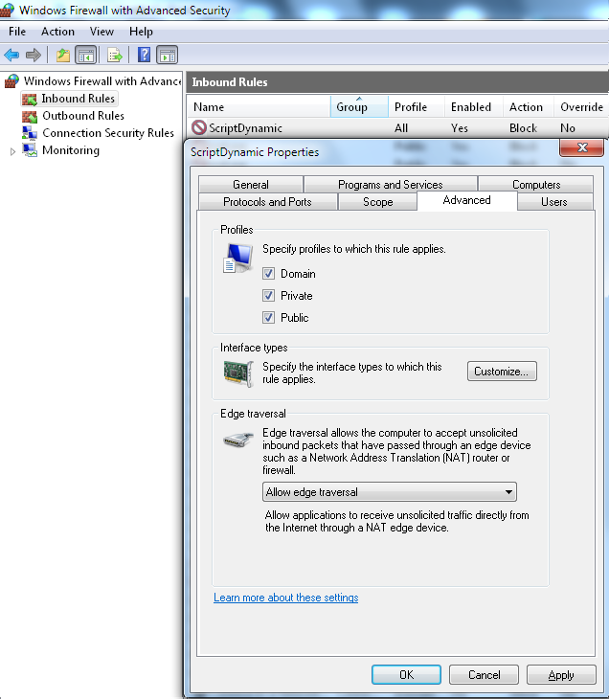This screenshot has width=609, height=700.
Task: Expand the Monitoring tree node
Action: (12, 151)
